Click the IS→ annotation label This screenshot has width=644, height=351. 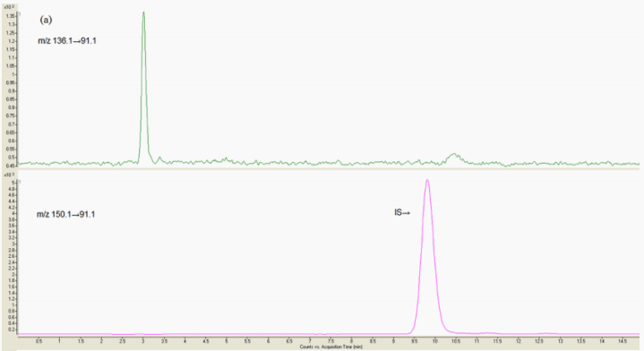coord(402,212)
